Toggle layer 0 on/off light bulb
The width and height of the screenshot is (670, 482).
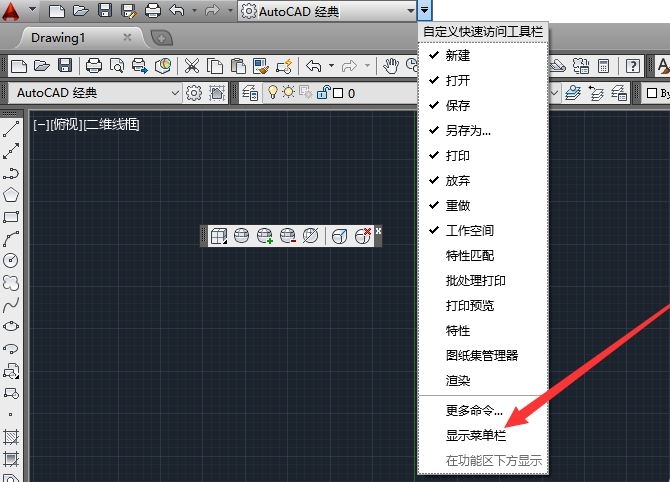tap(273, 92)
